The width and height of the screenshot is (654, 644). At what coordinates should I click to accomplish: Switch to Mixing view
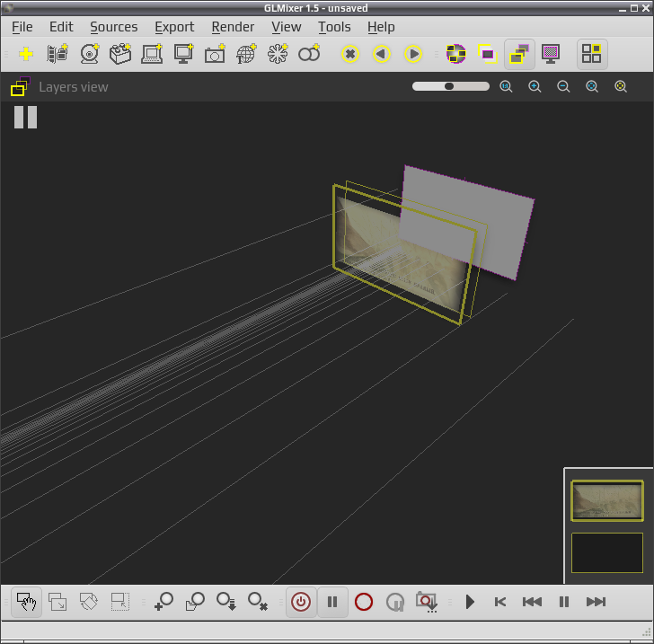tap(455, 54)
